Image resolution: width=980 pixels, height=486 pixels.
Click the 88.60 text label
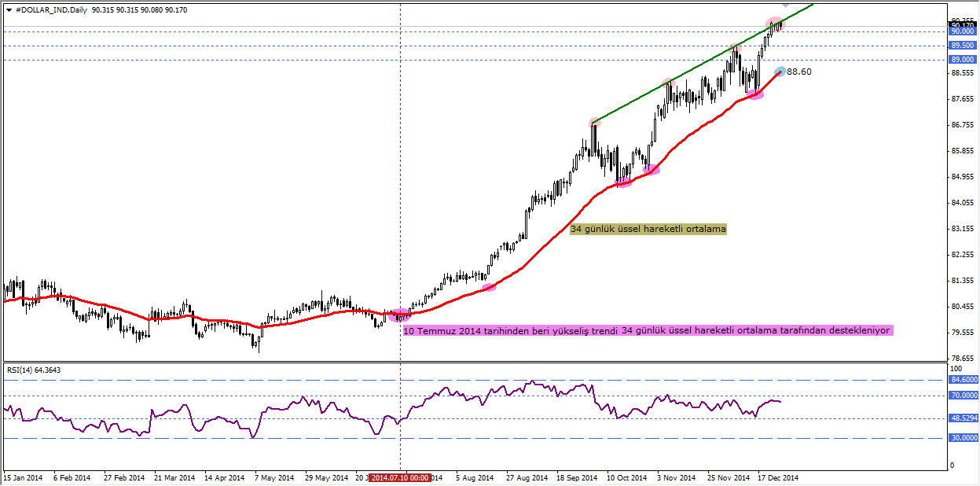point(799,72)
